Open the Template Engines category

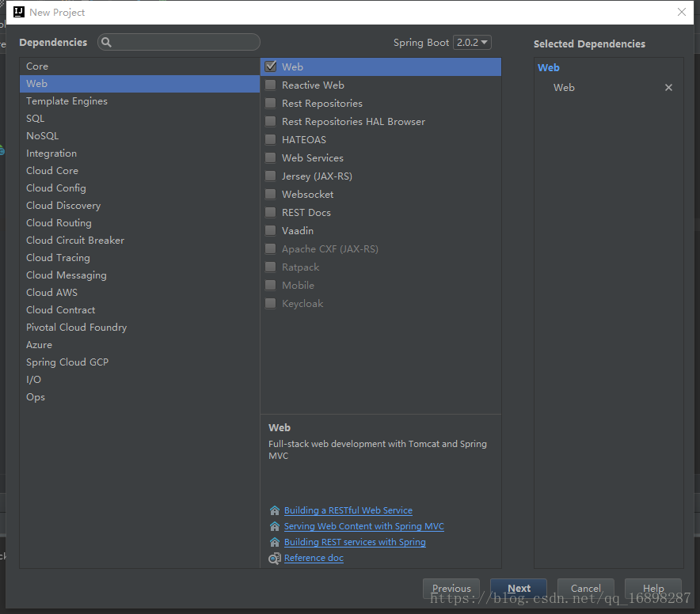point(139,100)
